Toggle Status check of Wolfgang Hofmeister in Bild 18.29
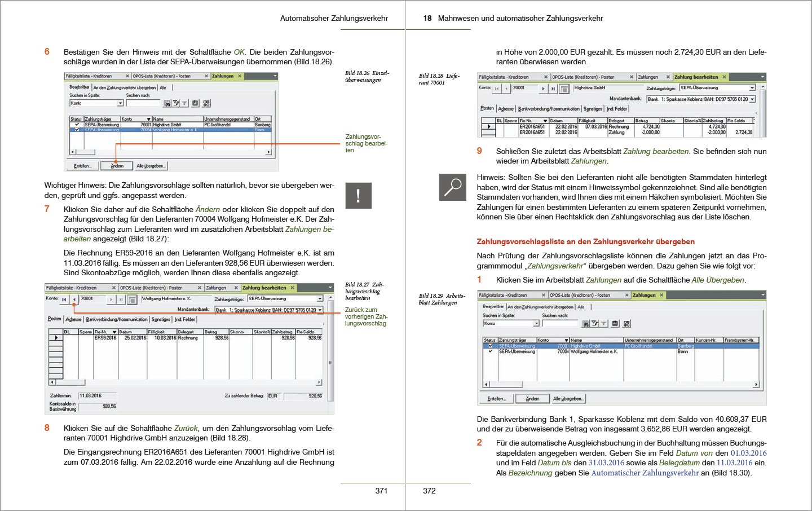The height and width of the screenshot is (511, 812). click(x=490, y=351)
